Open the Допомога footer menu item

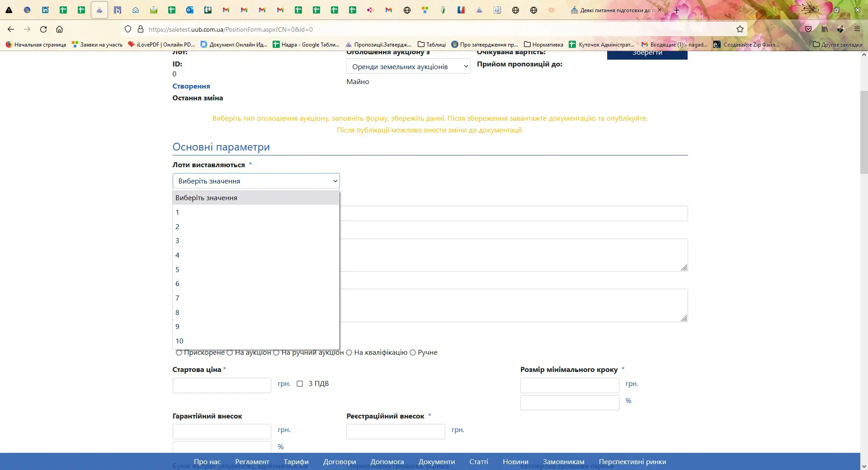pos(387,461)
